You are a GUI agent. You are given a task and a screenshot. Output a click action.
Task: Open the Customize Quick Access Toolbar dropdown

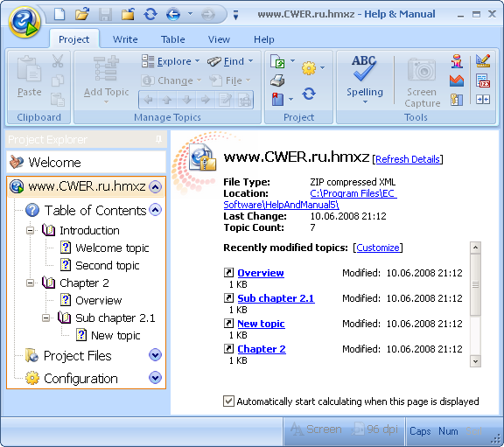pos(236,15)
